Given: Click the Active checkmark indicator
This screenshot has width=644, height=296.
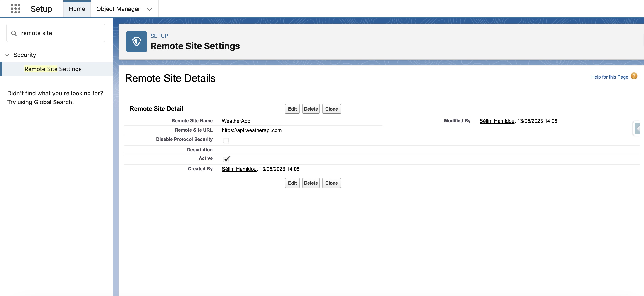Looking at the screenshot, I should pyautogui.click(x=227, y=159).
